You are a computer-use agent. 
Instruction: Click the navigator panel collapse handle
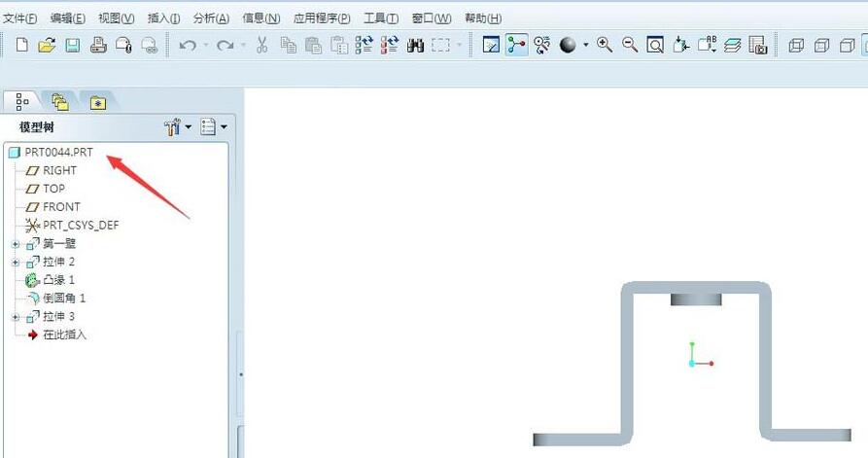click(x=240, y=374)
